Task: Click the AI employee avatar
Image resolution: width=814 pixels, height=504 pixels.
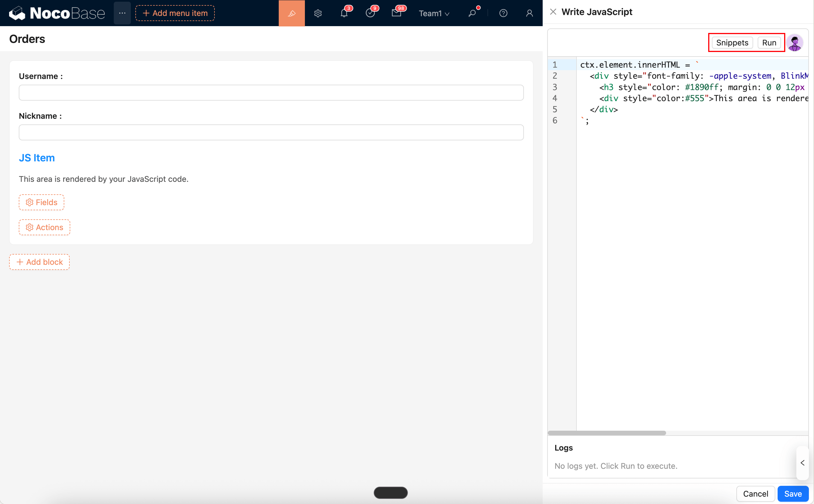Action: pos(795,43)
